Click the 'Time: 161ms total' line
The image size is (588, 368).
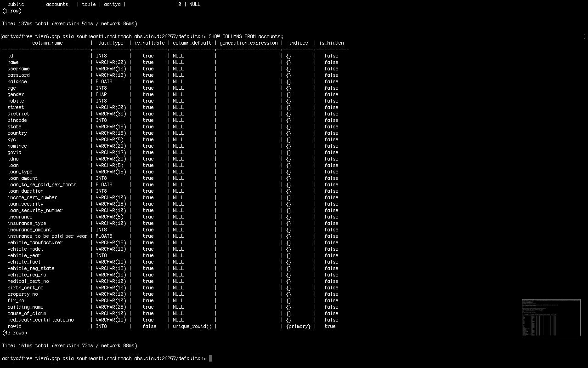pos(69,345)
